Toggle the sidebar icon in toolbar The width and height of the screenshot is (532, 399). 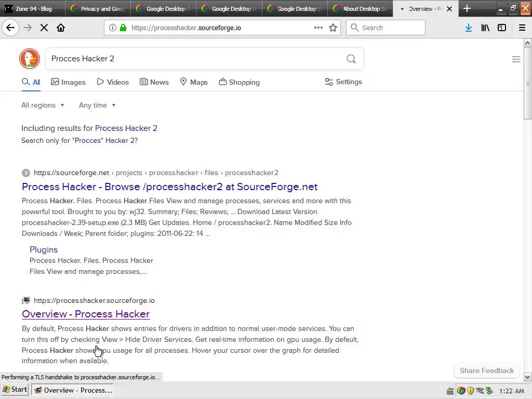pos(502,28)
